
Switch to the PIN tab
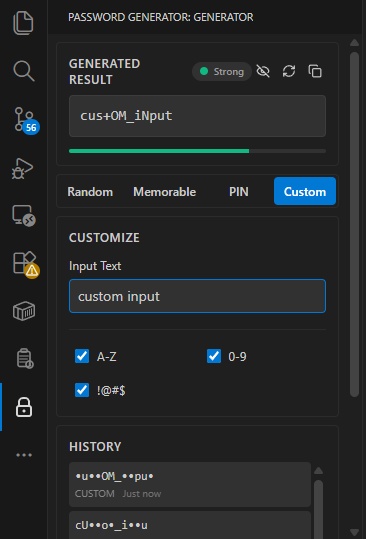coord(239,191)
